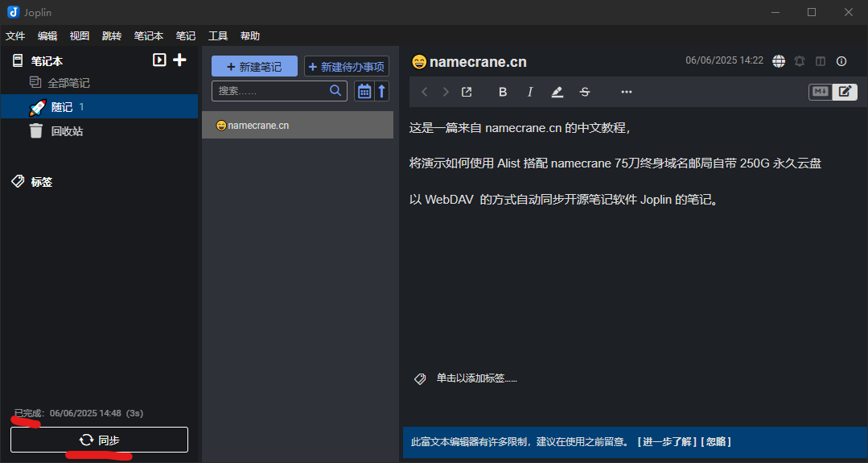Open the 视图 menu
The width and height of the screenshot is (868, 463).
point(80,36)
